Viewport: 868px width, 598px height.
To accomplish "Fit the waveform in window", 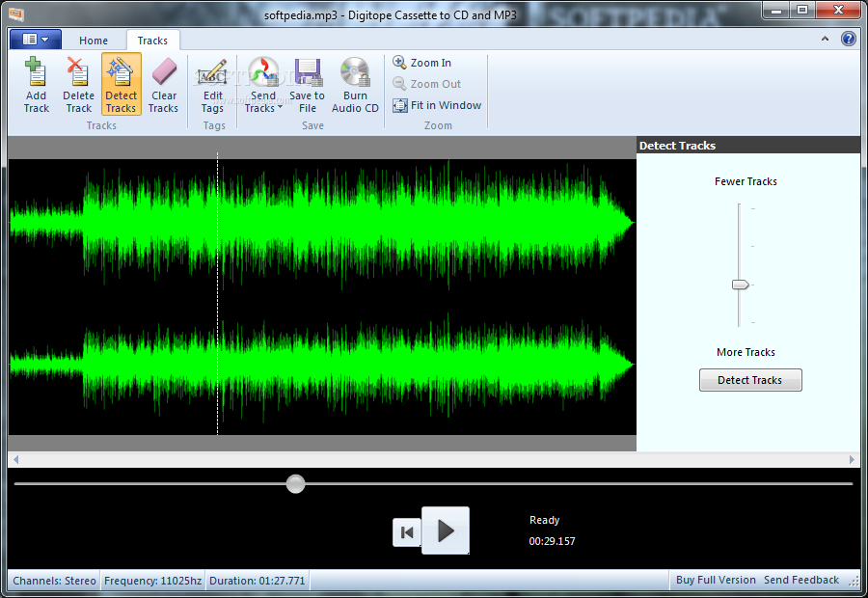I will coord(437,105).
